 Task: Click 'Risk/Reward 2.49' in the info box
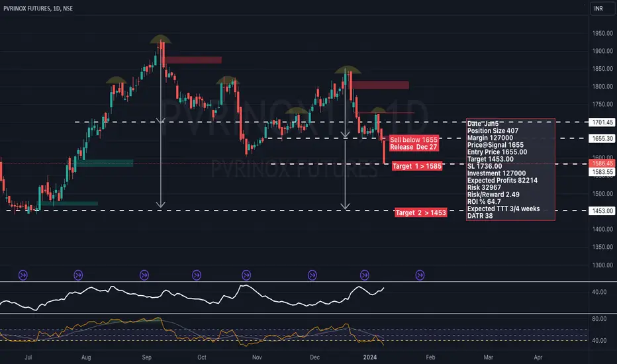(x=493, y=195)
